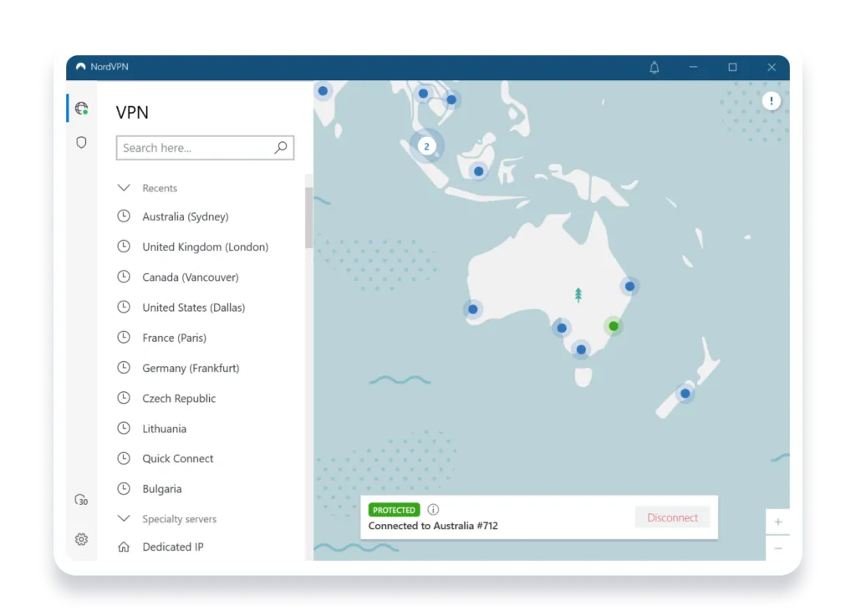
Task: Select the Perth server pin on map
Action: (473, 309)
